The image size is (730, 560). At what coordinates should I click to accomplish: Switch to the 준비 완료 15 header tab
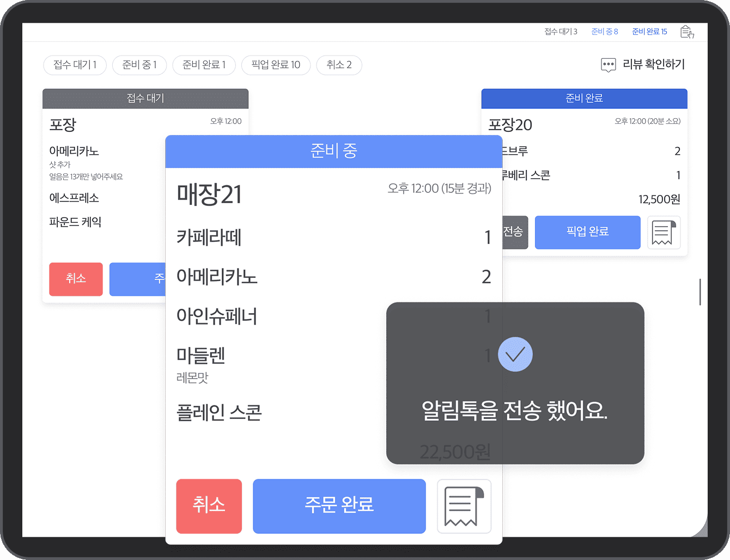[x=649, y=32]
